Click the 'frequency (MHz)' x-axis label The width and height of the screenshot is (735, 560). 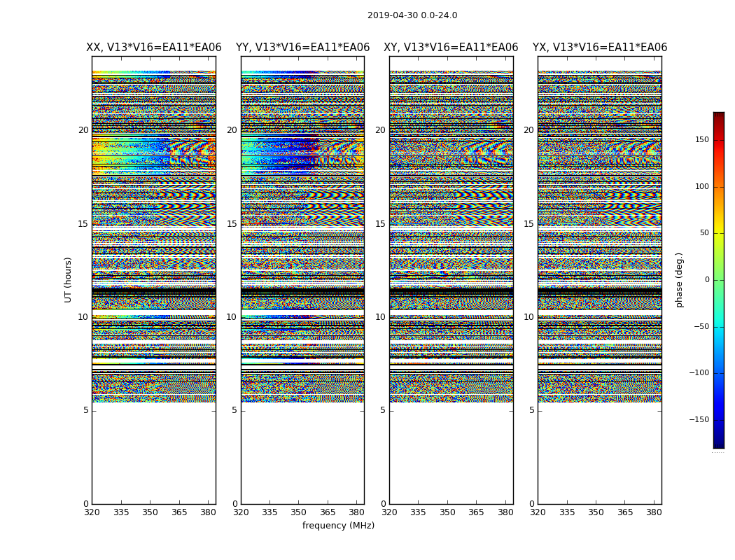[x=338, y=525]
